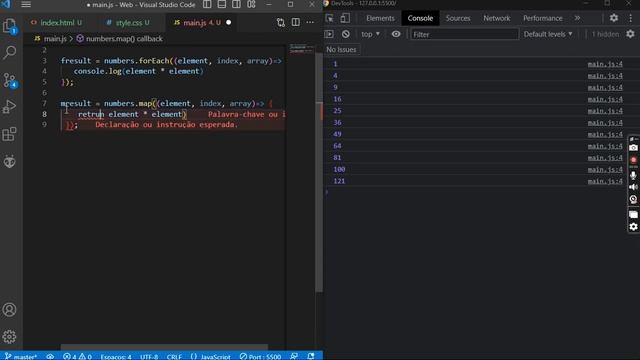Click the editor horizontal scrollbar

click(x=164, y=347)
